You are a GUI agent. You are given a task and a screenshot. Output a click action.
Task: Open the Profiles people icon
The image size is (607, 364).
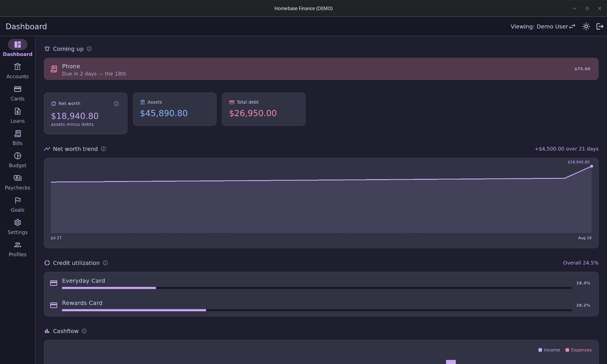[18, 245]
